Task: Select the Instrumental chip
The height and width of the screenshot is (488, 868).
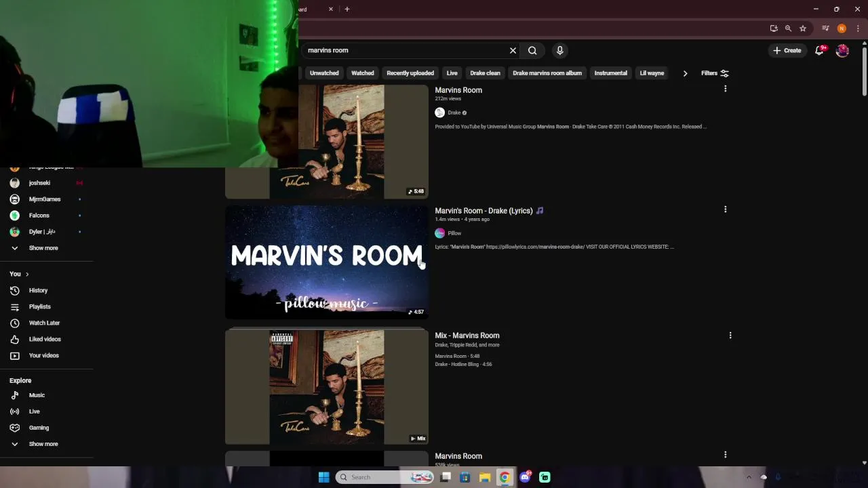Action: (610, 73)
